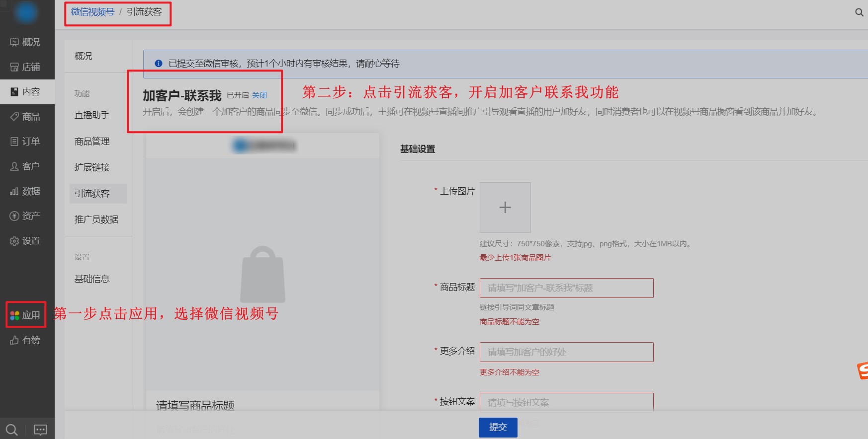Click the 微信视频号 breadcrumb link
The width and height of the screenshot is (868, 439).
tap(92, 12)
